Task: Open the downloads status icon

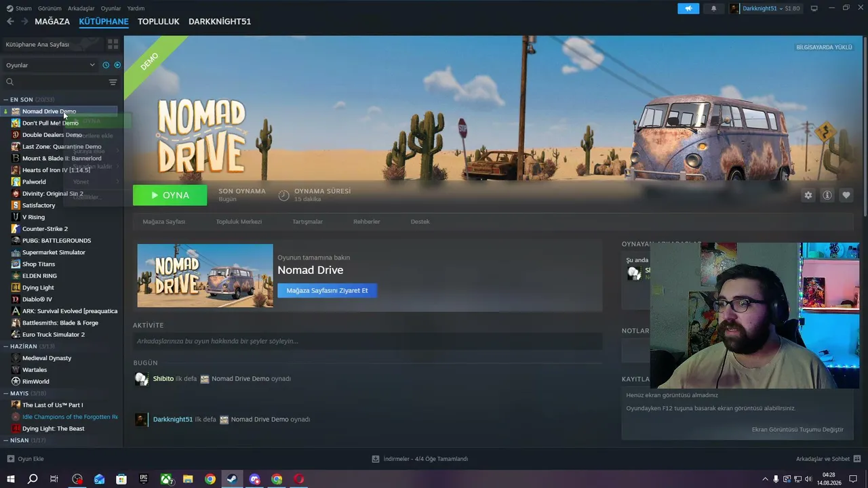Action: (375, 459)
